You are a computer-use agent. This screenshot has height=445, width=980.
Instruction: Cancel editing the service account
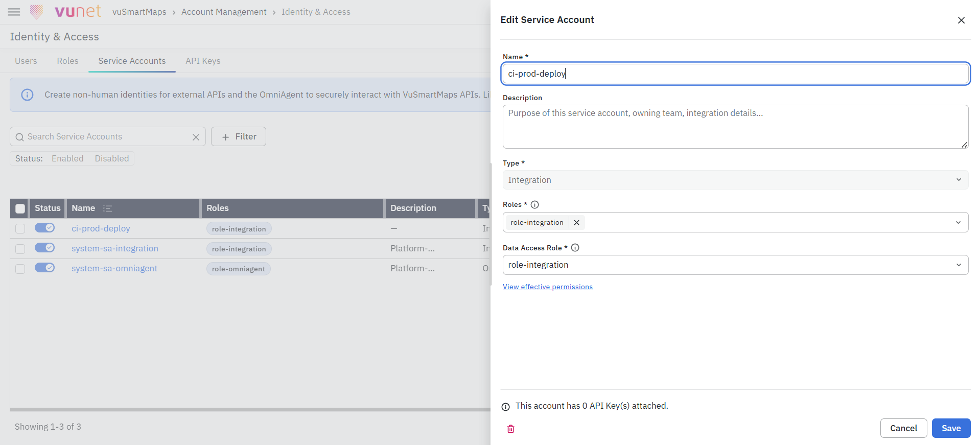pyautogui.click(x=903, y=428)
